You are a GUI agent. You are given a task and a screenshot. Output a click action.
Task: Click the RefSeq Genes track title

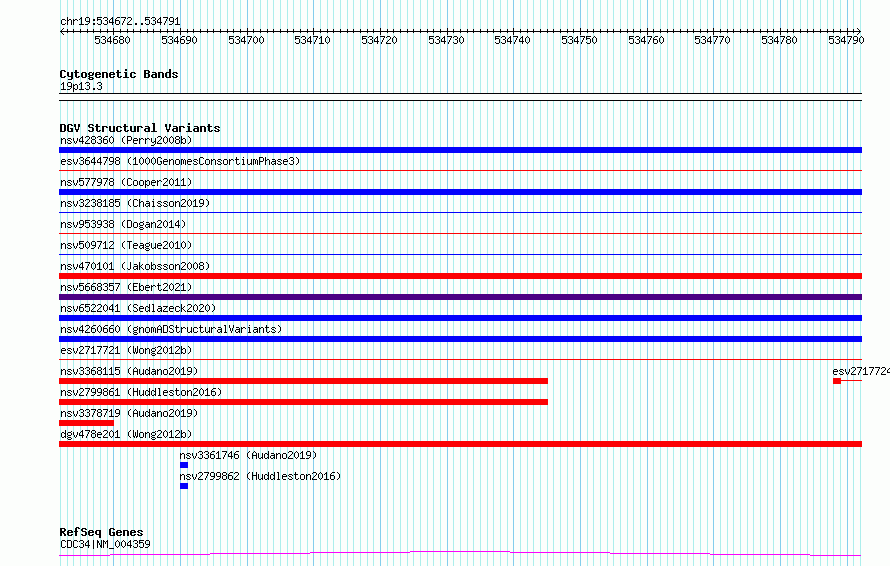[x=101, y=533]
